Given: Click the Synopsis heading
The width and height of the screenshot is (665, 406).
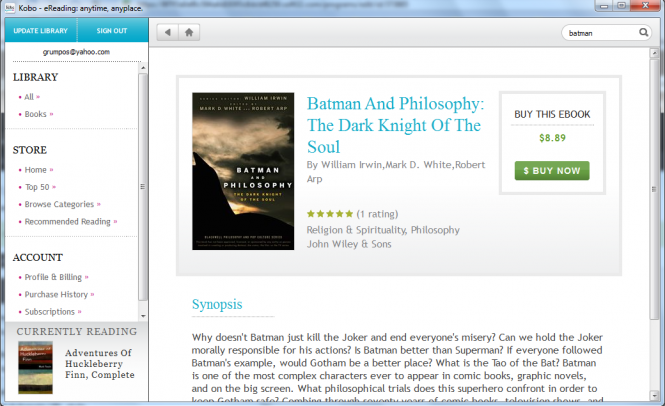Looking at the screenshot, I should tap(217, 304).
